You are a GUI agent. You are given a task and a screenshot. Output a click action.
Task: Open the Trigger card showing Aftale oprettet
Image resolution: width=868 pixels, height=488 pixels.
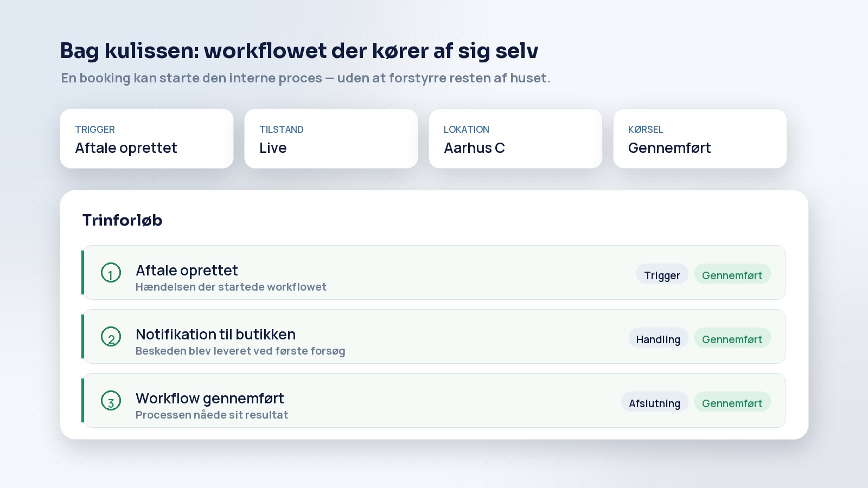(146, 139)
